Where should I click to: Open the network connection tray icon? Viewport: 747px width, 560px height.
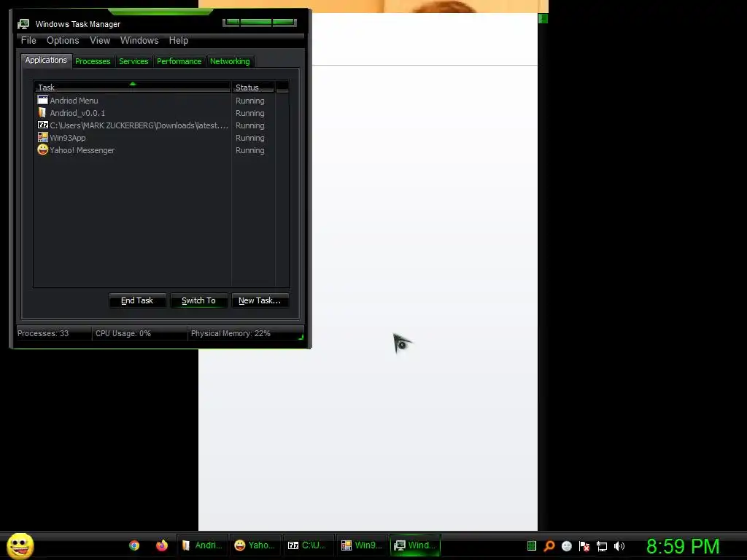[602, 547]
